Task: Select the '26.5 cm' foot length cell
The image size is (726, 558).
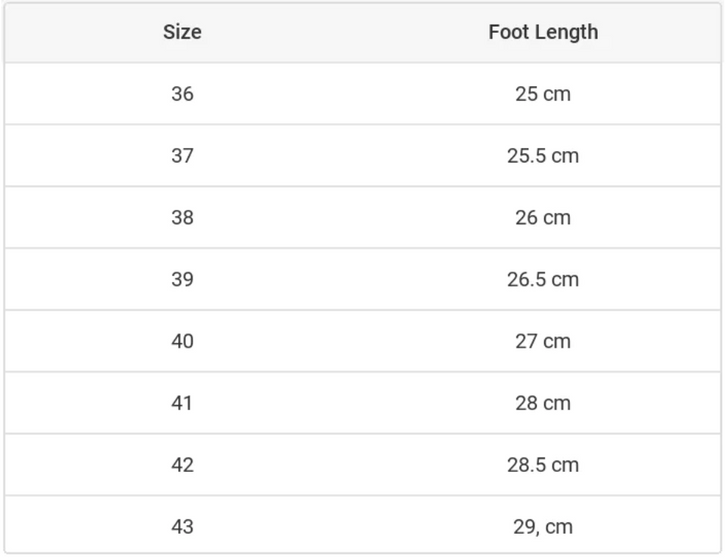Action: click(x=543, y=279)
